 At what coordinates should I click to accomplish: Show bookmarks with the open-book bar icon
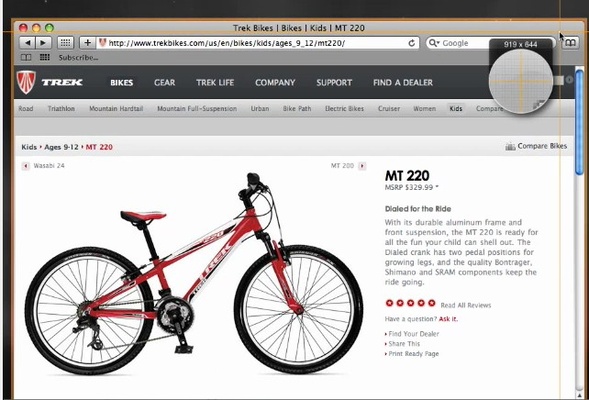tap(26, 57)
